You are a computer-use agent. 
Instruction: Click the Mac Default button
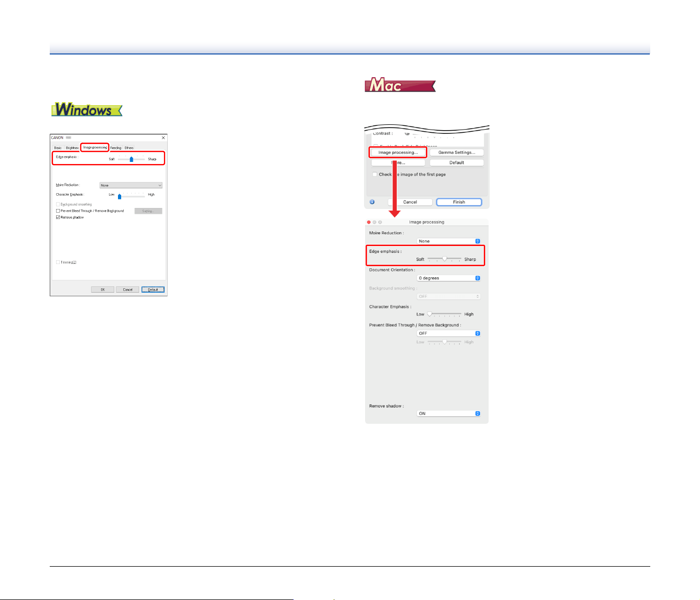(x=457, y=163)
